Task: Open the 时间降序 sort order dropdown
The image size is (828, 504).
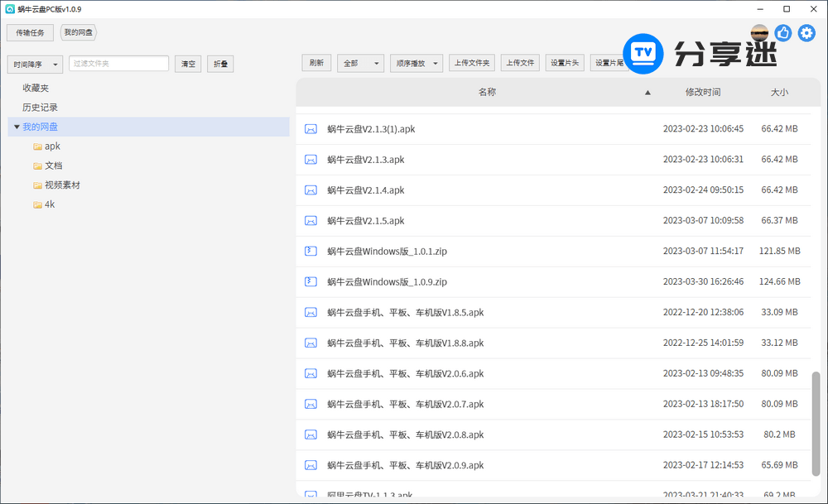Action: point(34,64)
